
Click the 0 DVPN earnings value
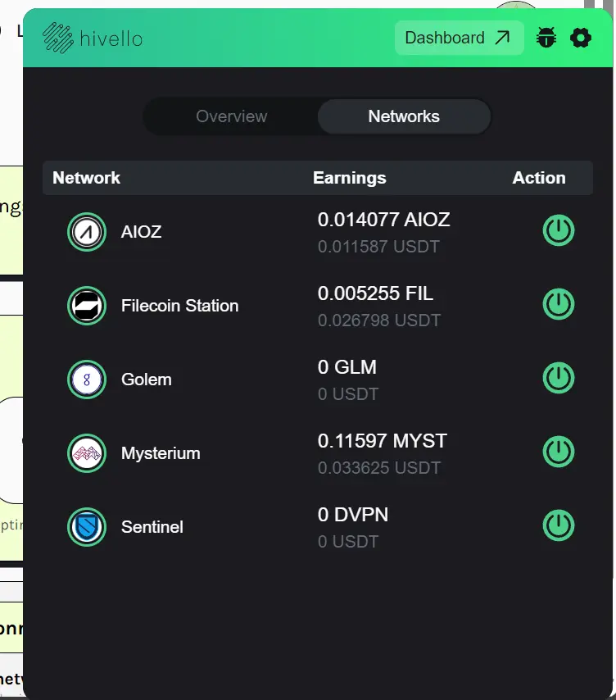(x=353, y=515)
